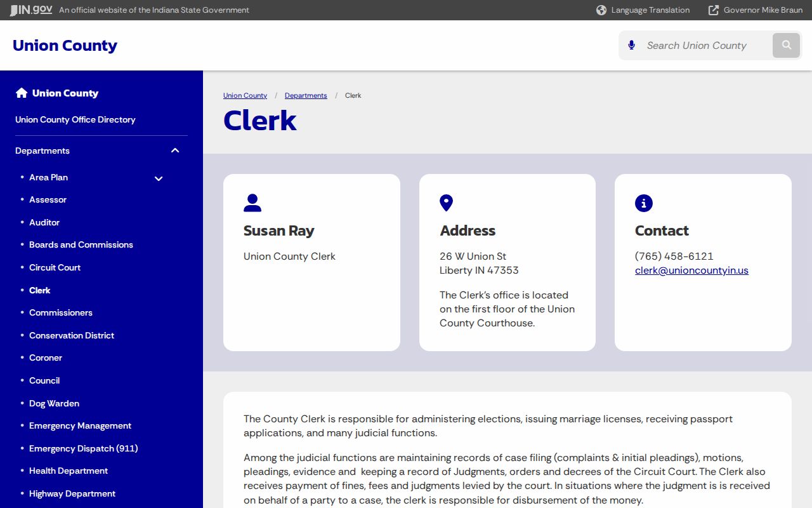The image size is (812, 508).
Task: Click the map pin icon above Address
Action: [447, 203]
